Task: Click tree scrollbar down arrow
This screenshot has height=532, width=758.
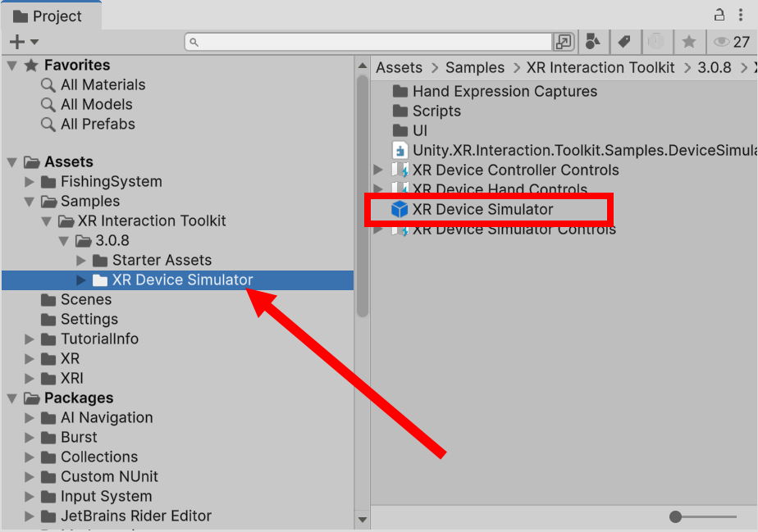Action: (363, 520)
